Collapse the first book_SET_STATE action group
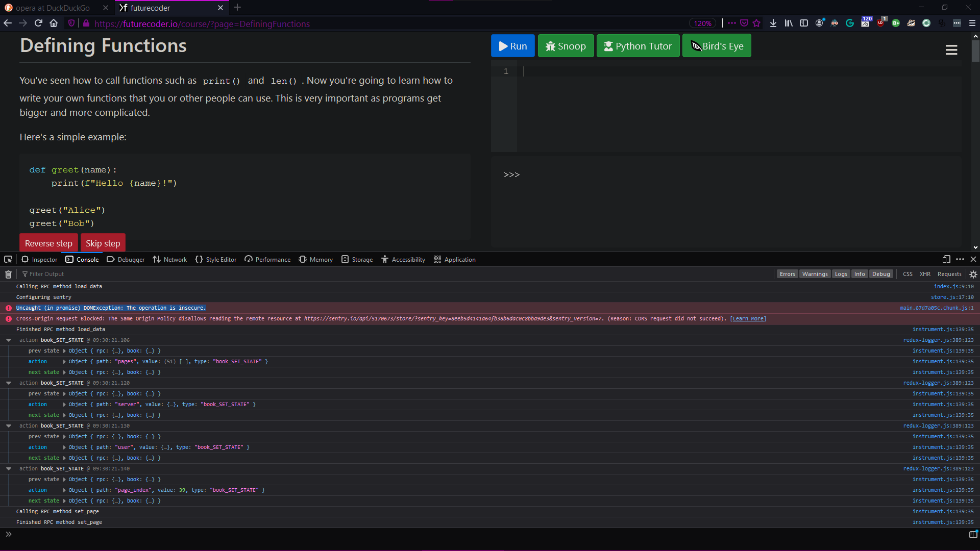The image size is (980, 551). (x=9, y=340)
